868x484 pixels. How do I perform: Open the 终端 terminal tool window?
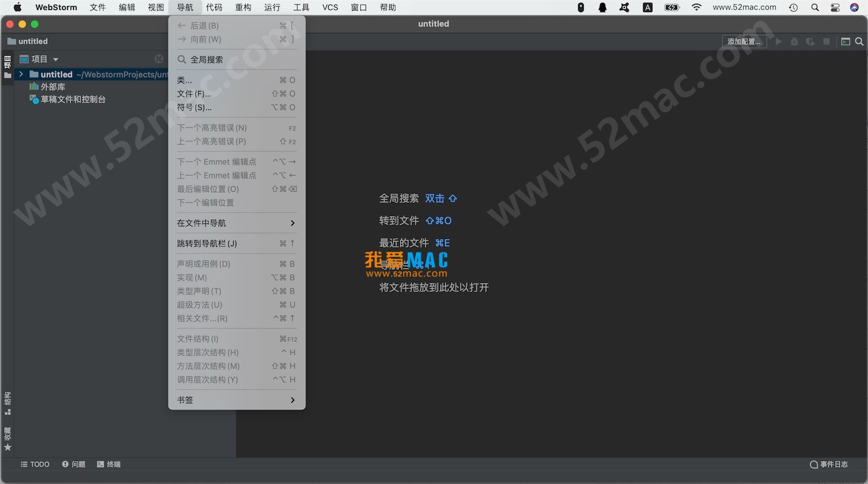(x=109, y=464)
